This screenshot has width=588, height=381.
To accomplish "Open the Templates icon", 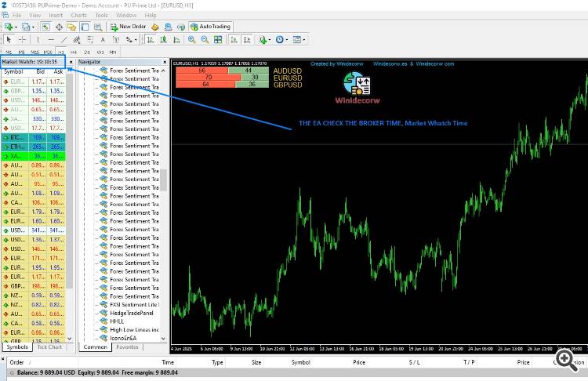I will (x=296, y=39).
